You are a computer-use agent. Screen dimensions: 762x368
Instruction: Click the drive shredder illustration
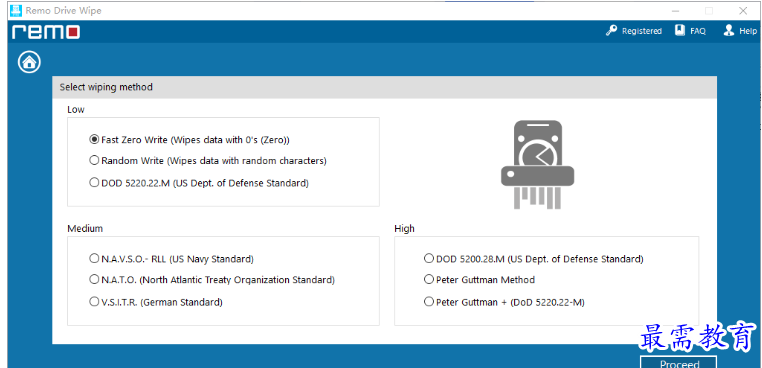point(537,165)
